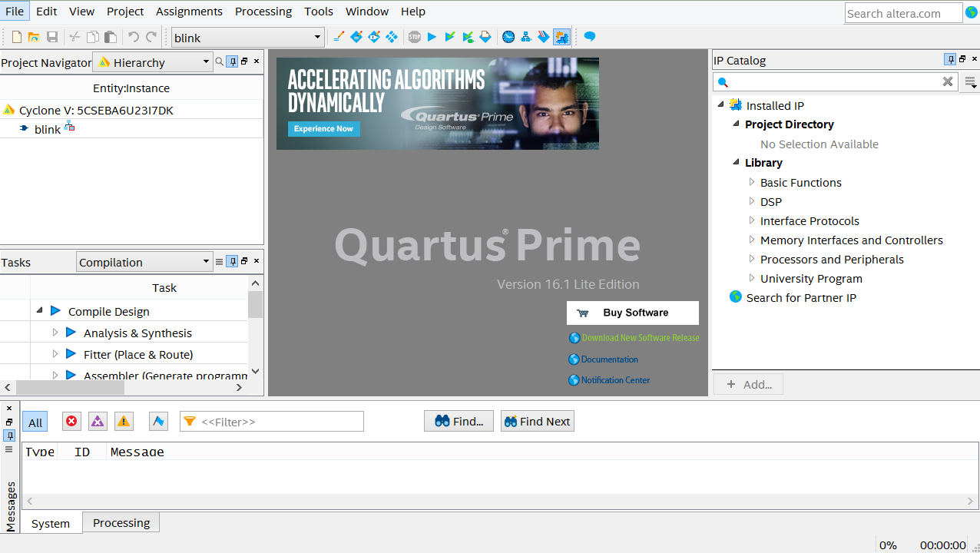Image resolution: width=980 pixels, height=553 pixels.
Task: Click the Paste clipboard icon
Action: tap(111, 37)
